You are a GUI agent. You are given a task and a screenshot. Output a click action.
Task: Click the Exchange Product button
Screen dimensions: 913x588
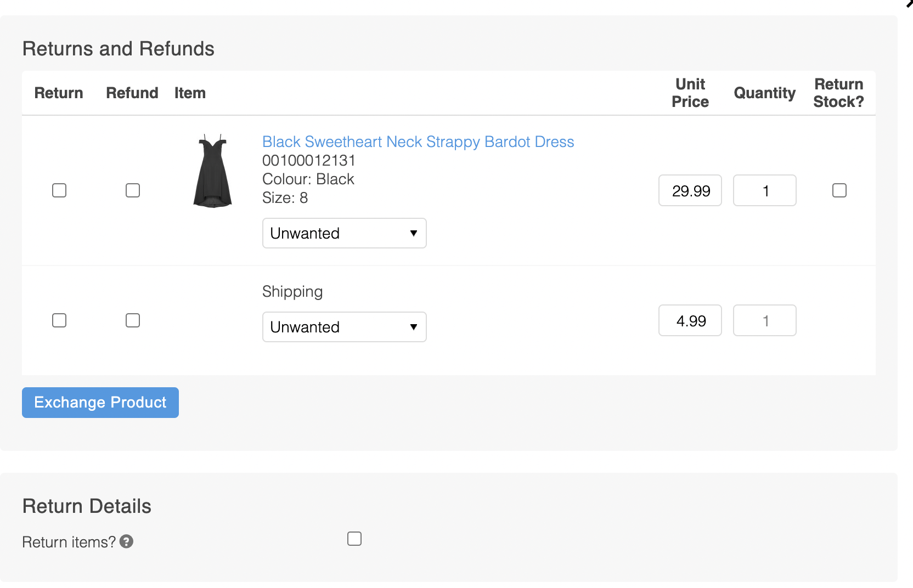point(100,403)
